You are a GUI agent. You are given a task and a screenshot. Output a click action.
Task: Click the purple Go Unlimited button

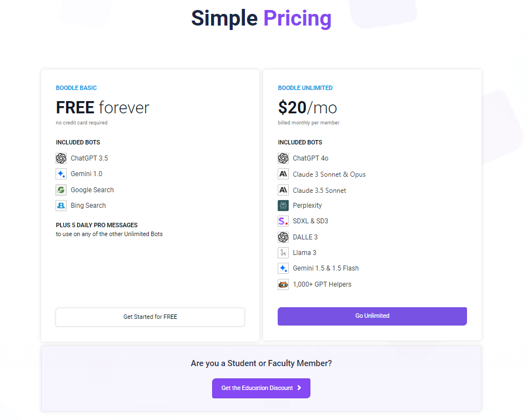tap(372, 316)
